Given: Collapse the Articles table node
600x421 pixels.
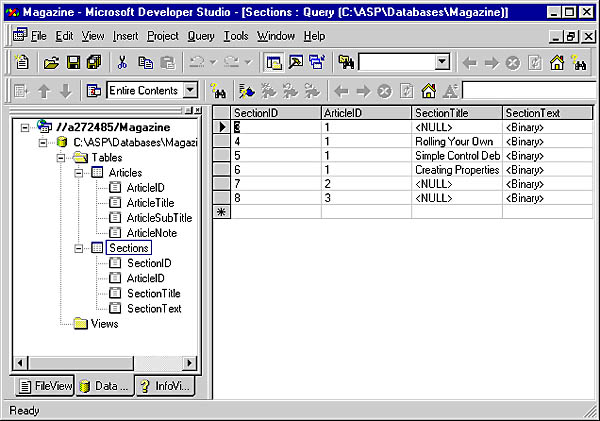Looking at the screenshot, I should 80,173.
